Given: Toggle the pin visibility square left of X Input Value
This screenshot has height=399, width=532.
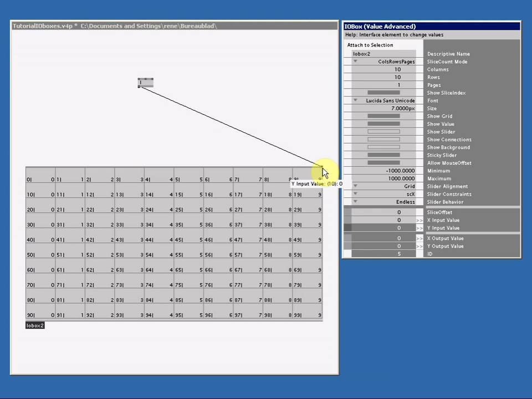Looking at the screenshot, I should click(x=347, y=220).
